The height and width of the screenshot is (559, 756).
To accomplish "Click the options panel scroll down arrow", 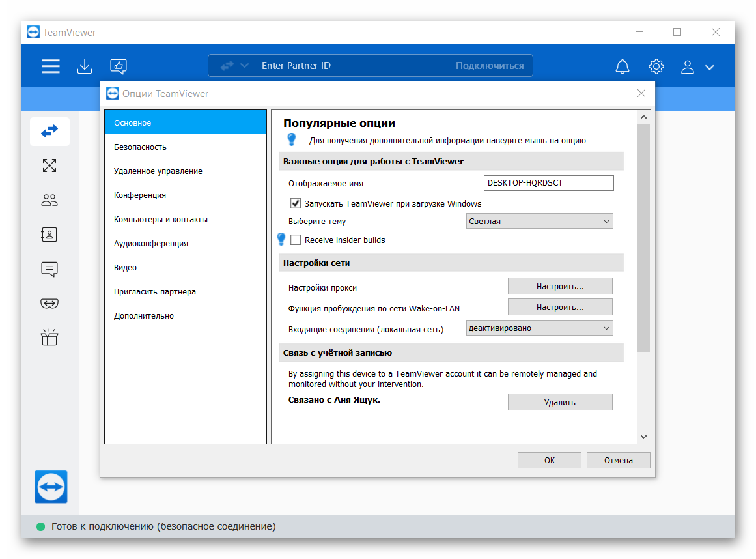I will click(x=643, y=437).
